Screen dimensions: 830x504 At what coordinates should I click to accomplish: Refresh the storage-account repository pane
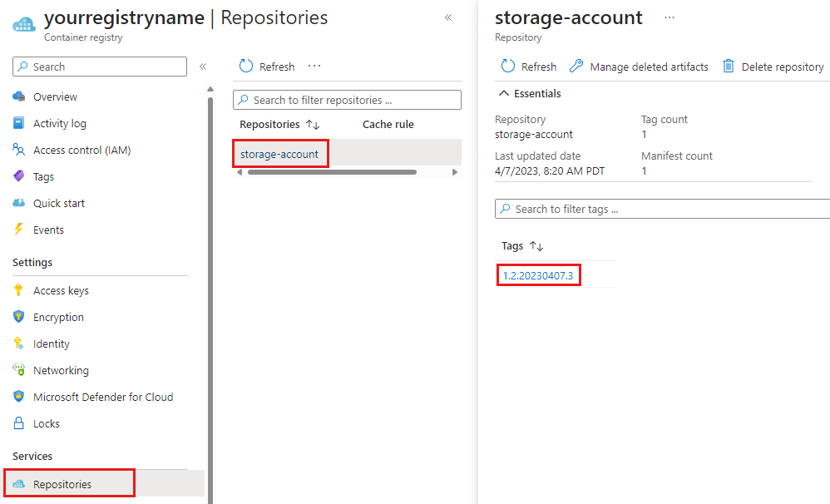[529, 67]
